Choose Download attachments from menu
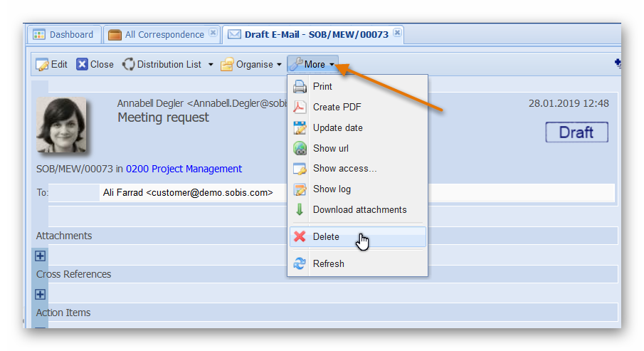Viewport: 644px width, 351px height. tap(359, 210)
